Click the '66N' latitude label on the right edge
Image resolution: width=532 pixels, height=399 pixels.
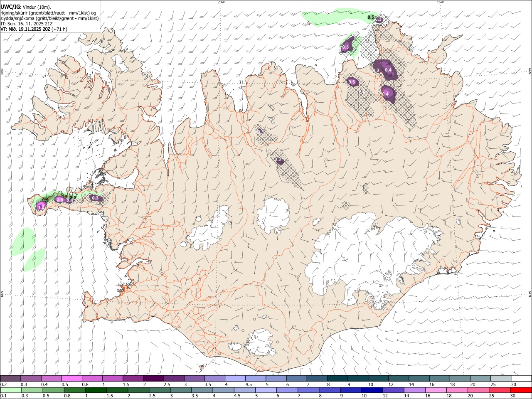click(530, 71)
